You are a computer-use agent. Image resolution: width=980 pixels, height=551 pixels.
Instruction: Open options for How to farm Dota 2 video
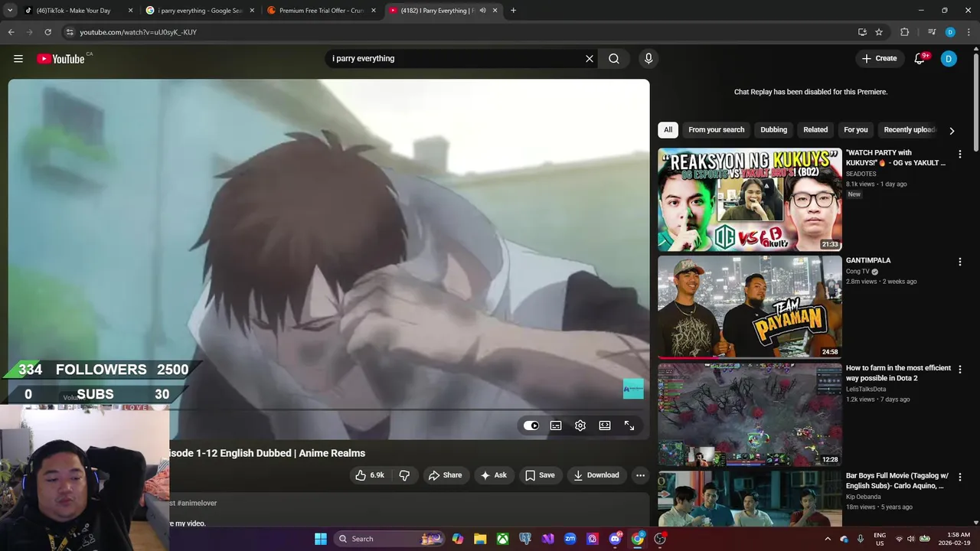tap(960, 370)
